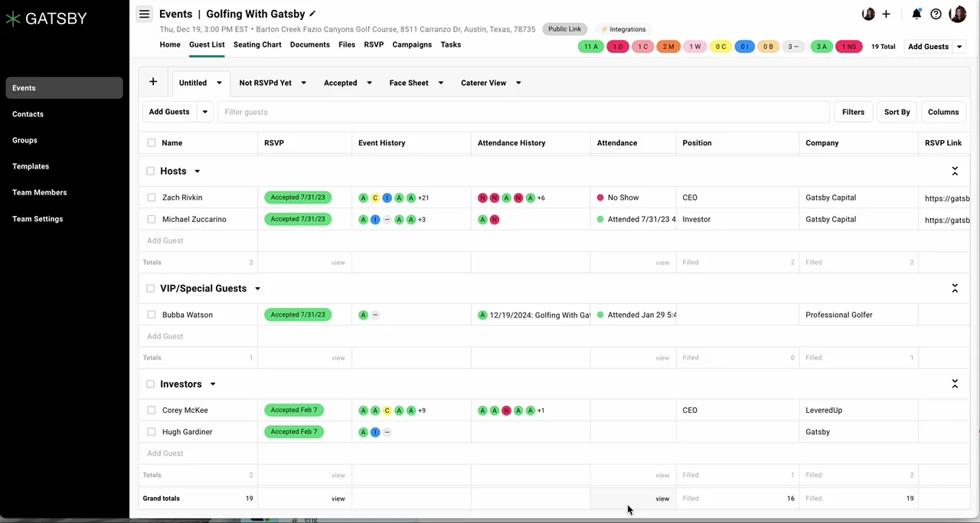This screenshot has height=523, width=980.
Task: Select Hugh Gardiner's row checkbox
Action: pos(151,432)
